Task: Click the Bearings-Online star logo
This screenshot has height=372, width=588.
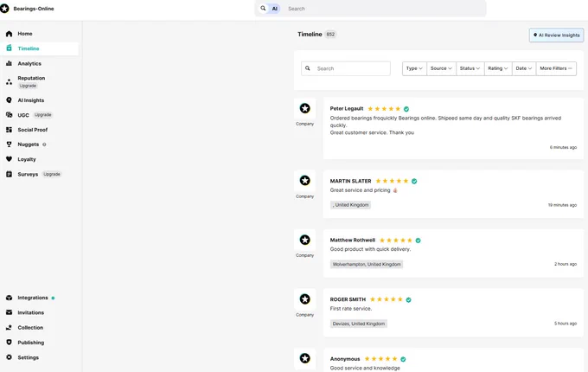Action: [x=4, y=9]
